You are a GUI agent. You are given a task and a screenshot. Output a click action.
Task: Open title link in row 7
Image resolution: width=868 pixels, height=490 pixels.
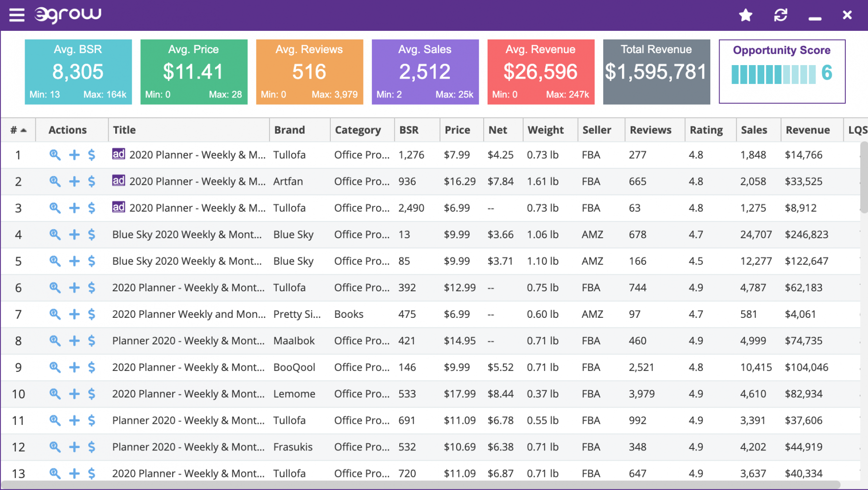coord(189,314)
